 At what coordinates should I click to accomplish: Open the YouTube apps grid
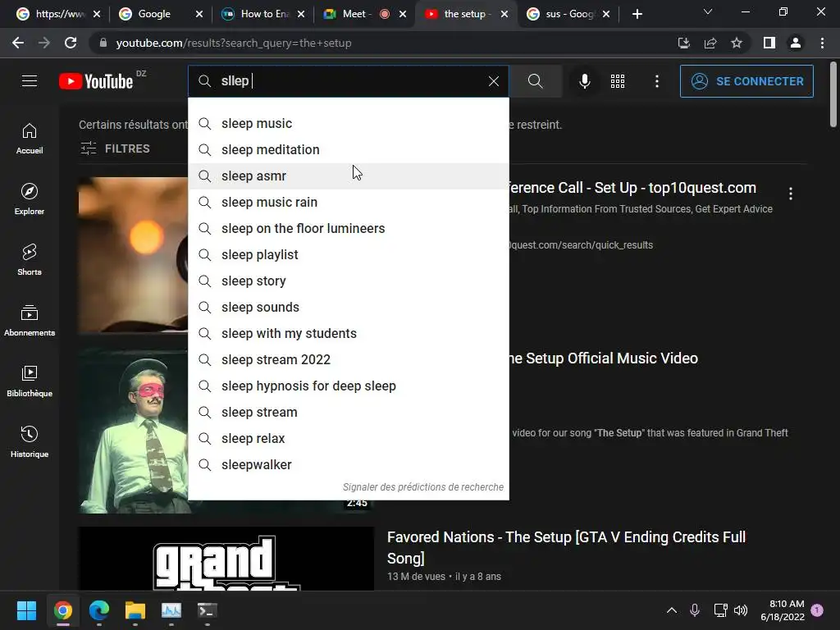click(618, 81)
